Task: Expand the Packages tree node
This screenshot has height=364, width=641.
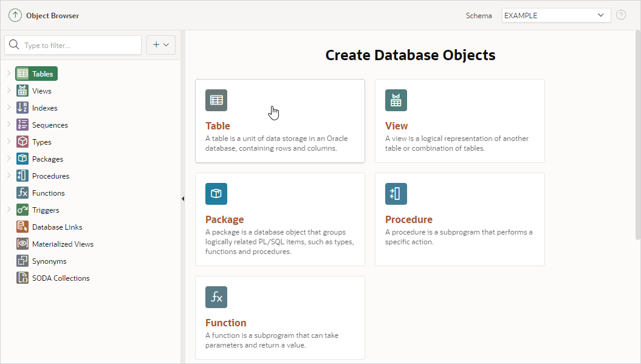Action: pos(9,159)
